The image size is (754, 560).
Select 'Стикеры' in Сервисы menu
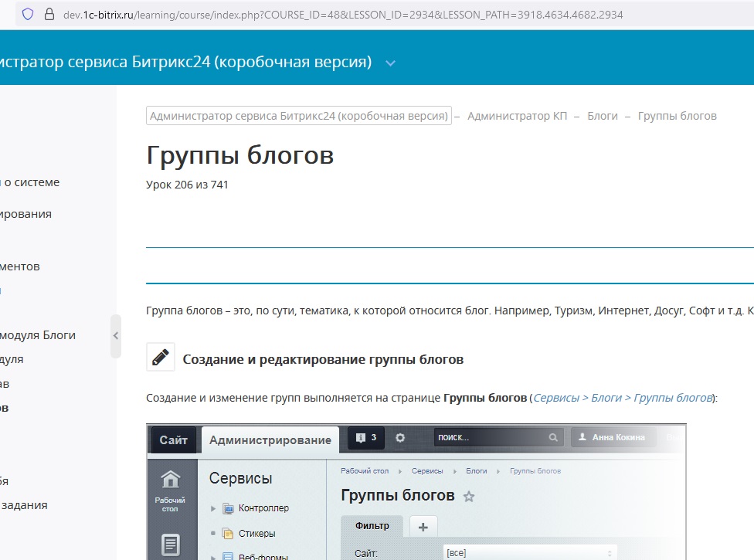[256, 534]
